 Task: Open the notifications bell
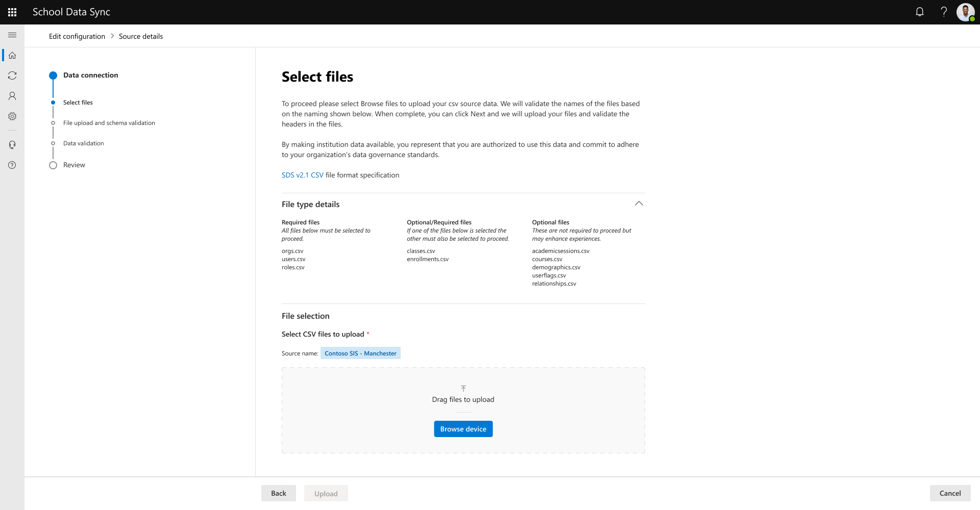(x=920, y=12)
